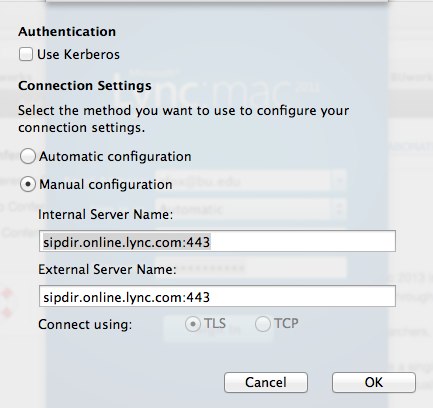Open the dimmed email address dropdown behind dialog
The width and height of the screenshot is (433, 408).
coord(251,181)
